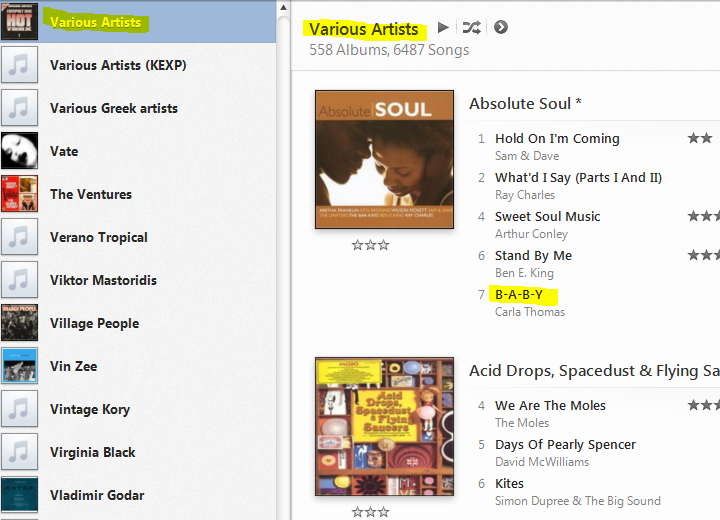
Task: Click the Virginia Black placeholder icon
Action: pos(19,452)
